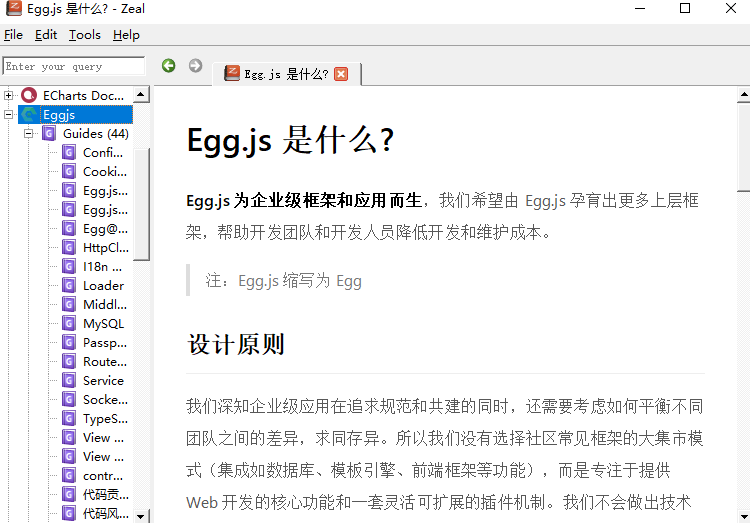This screenshot has width=750, height=523.
Task: Open the Help menu
Action: [x=126, y=35]
